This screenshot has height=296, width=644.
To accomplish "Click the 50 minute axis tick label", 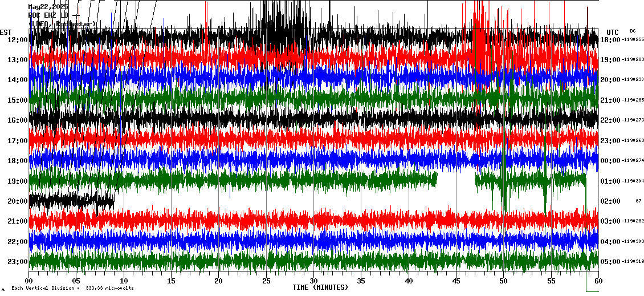I will click(x=504, y=281).
